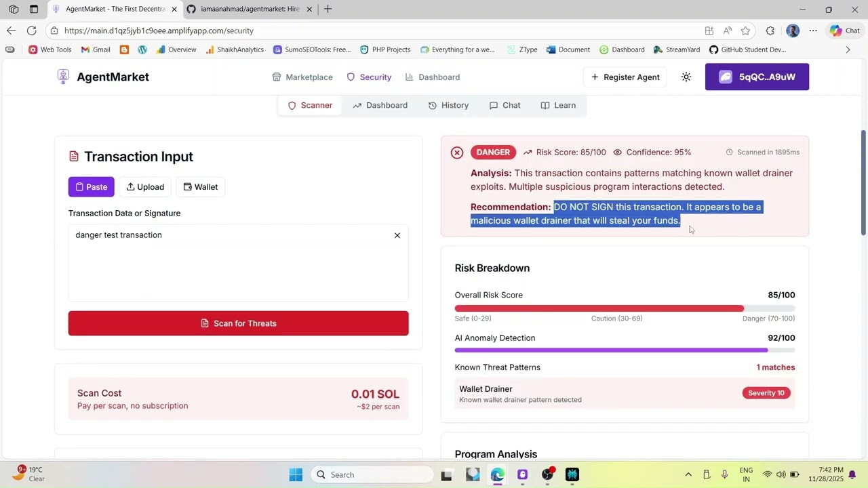The image size is (868, 488).
Task: Open the Security nav item
Action: click(369, 77)
